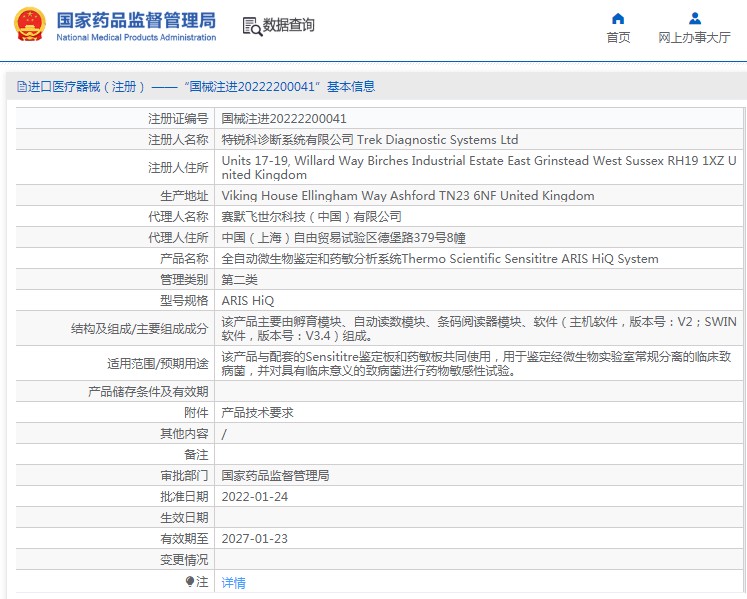Viewport: 747px width, 599px height.
Task: Click agent name 赛默飞世尔科技（中国）有限公司
Action: pos(312,216)
